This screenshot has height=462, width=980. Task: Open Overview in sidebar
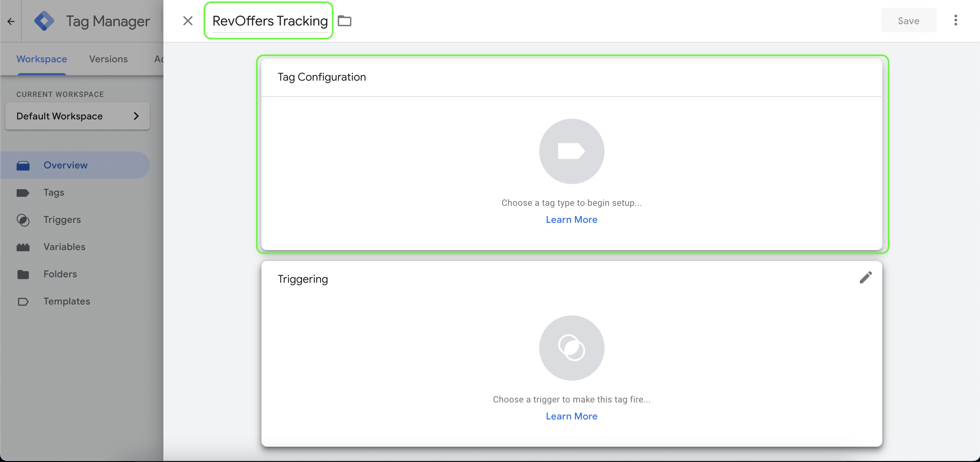(75, 165)
